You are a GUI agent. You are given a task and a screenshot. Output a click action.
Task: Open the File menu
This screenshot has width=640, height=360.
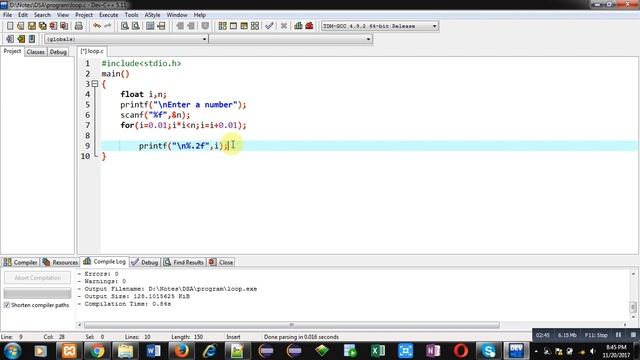pyautogui.click(x=7, y=15)
